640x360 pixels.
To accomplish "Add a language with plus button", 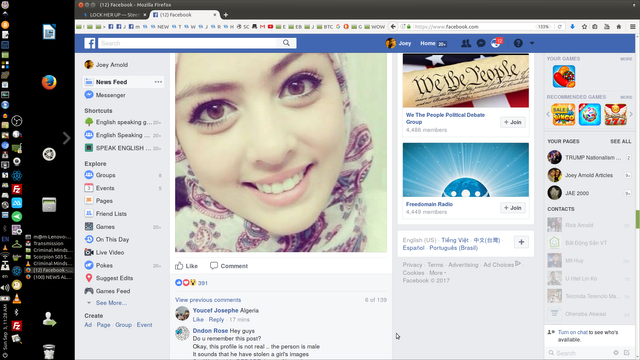I will click(x=521, y=242).
